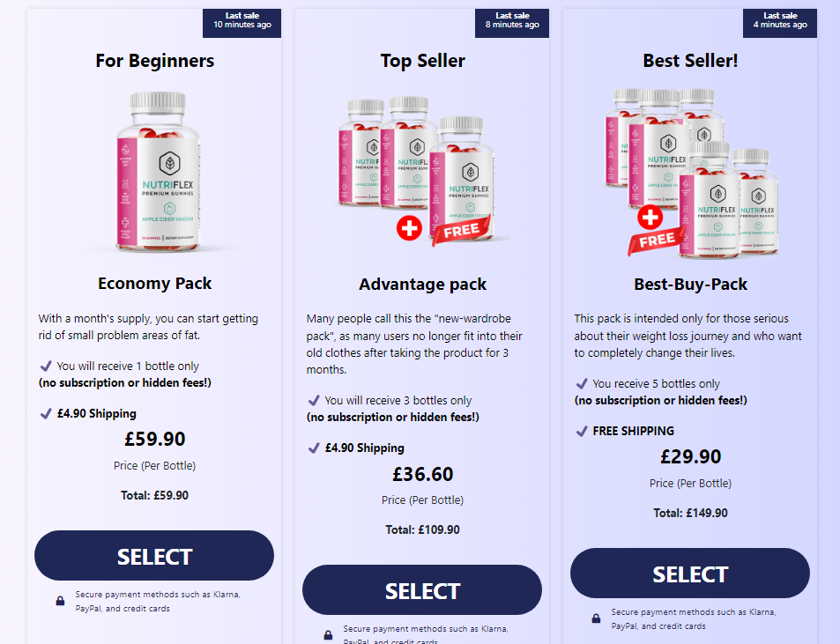Click the lock icon under Economy Pack
Screen dimensions: 840x644
(x=61, y=601)
